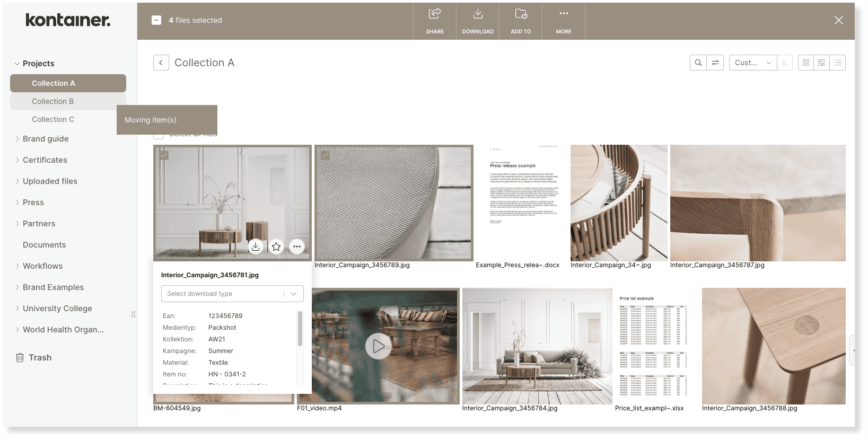The image size is (868, 440).
Task: Click the kontainer logo
Action: point(68,20)
